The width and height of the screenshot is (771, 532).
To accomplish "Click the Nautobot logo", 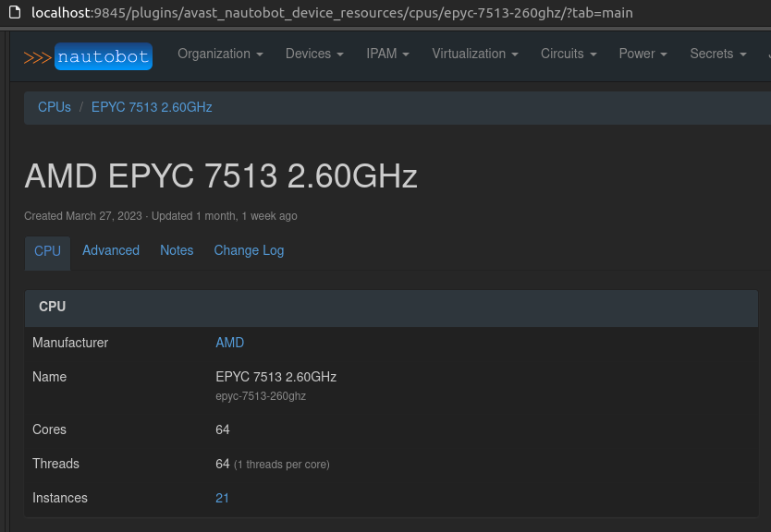I will (x=88, y=56).
